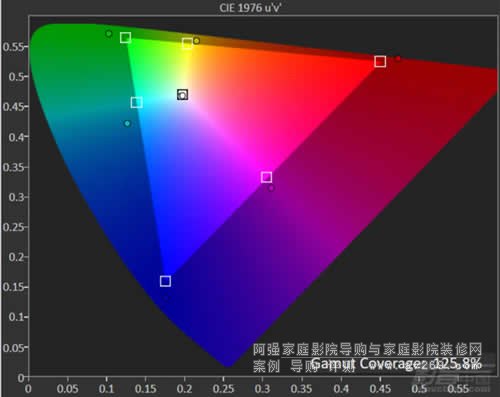
Task: Click the 0.3 label on horizontal axis
Action: pos(262,389)
